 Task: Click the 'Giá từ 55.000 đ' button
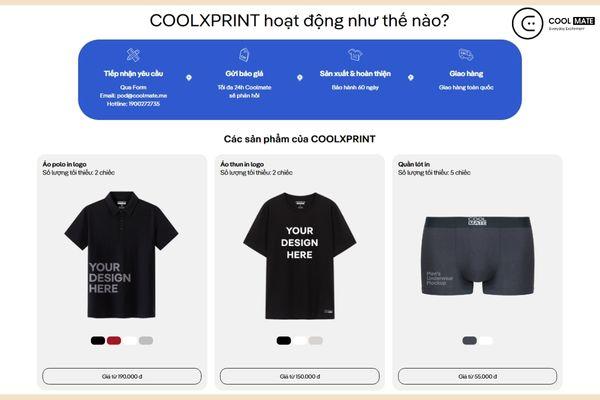pos(478,376)
